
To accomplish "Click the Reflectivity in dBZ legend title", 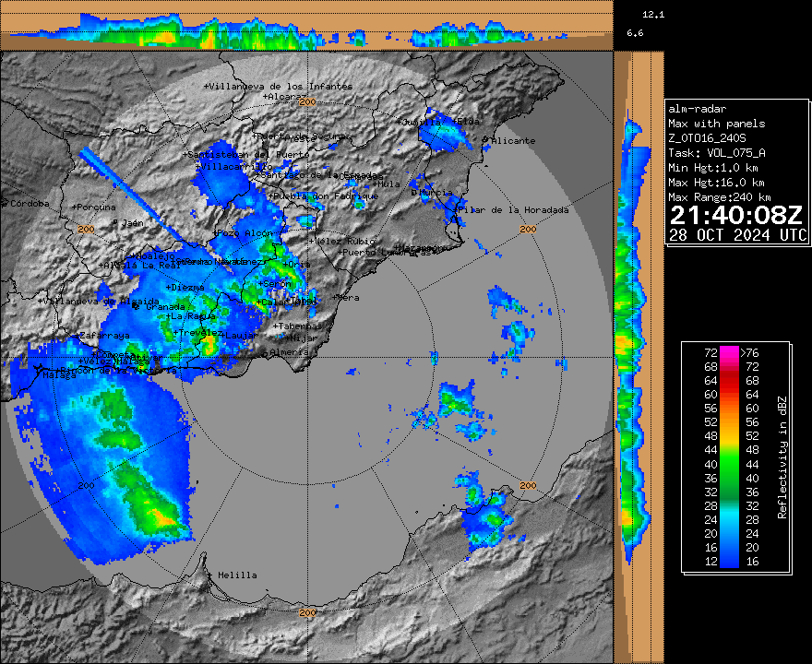I will click(x=782, y=456).
